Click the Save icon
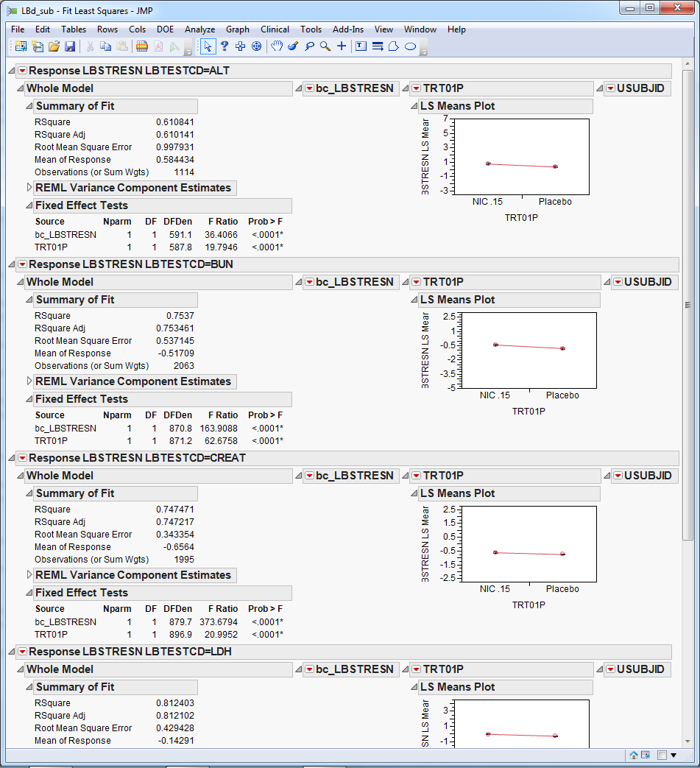700x768 pixels. [x=70, y=46]
